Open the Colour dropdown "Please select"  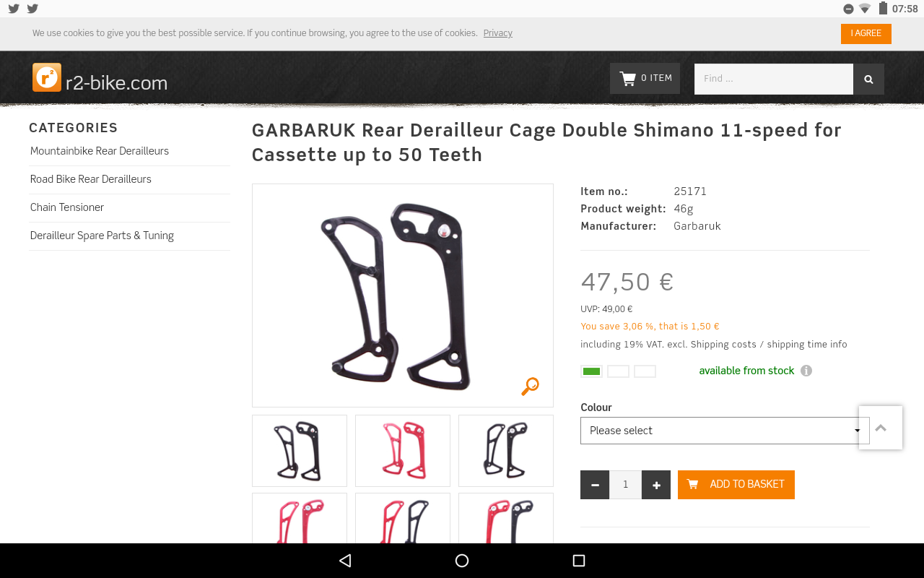point(725,431)
